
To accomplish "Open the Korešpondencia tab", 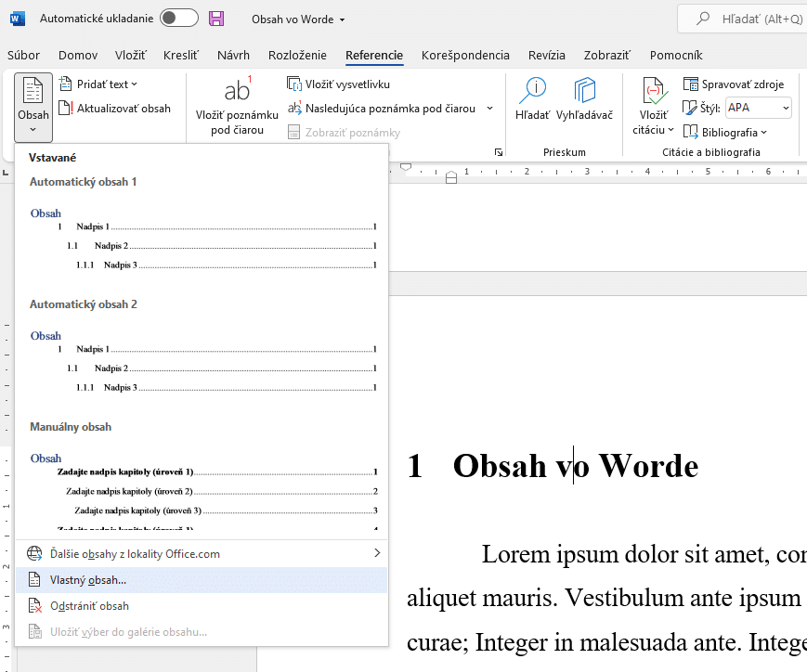I will point(465,55).
